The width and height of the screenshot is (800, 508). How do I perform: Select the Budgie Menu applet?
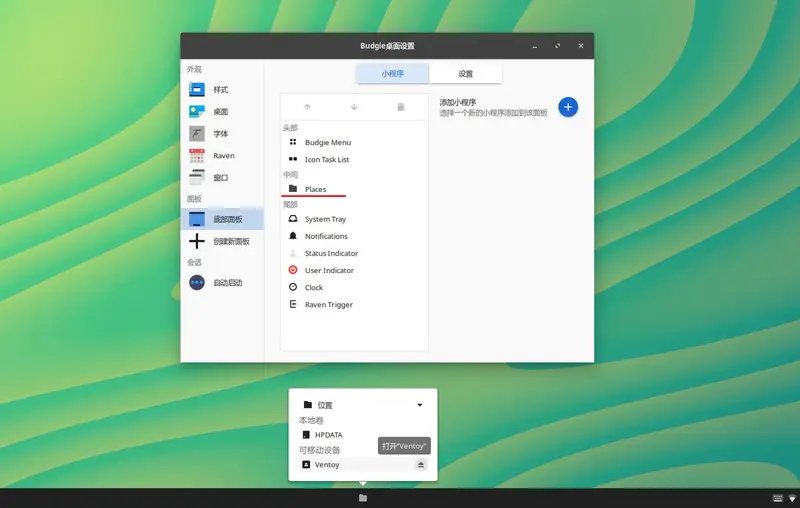327,142
